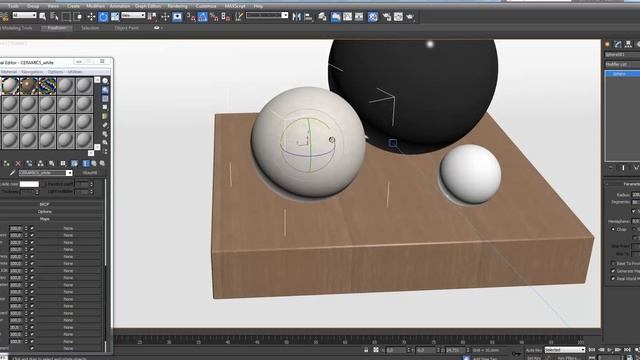Viewport: 640px width, 360px height.
Task: Click the Auto Key button
Action: (533, 350)
